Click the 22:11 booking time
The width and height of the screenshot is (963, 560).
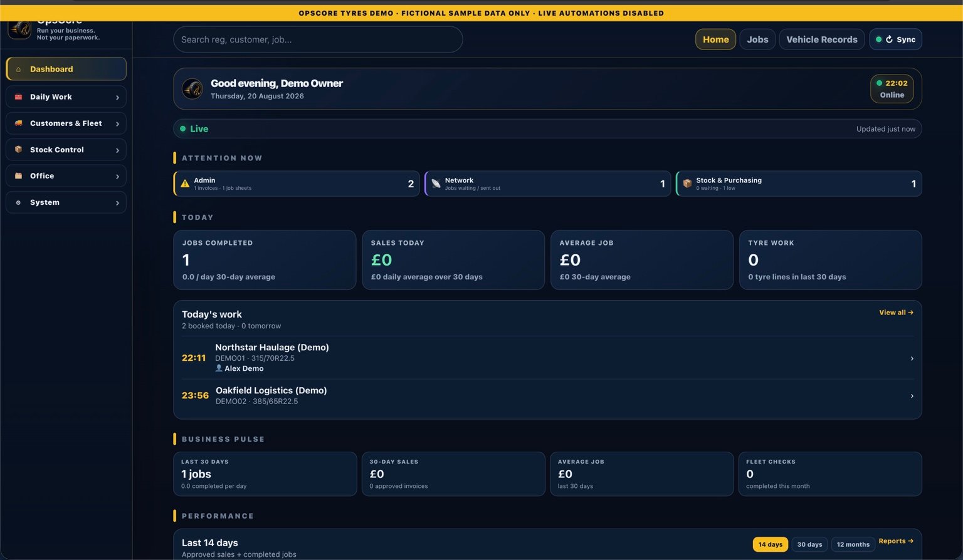click(194, 358)
